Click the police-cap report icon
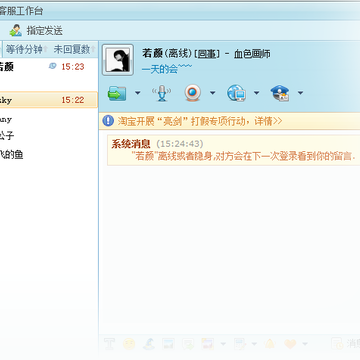The image size is (360, 360). pyautogui.click(x=280, y=93)
